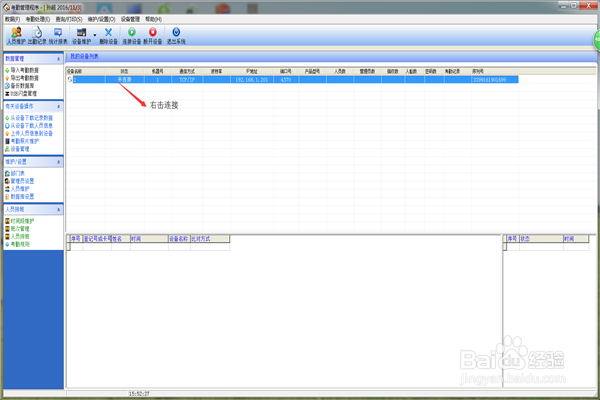Select the 未连接 status cell
This screenshot has height=400, width=600.
[124, 80]
